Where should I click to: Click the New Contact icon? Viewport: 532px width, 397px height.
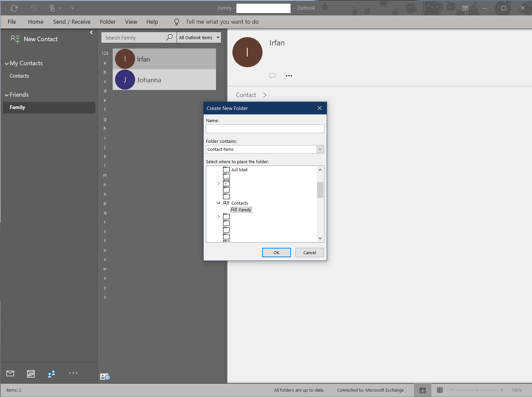coord(15,39)
